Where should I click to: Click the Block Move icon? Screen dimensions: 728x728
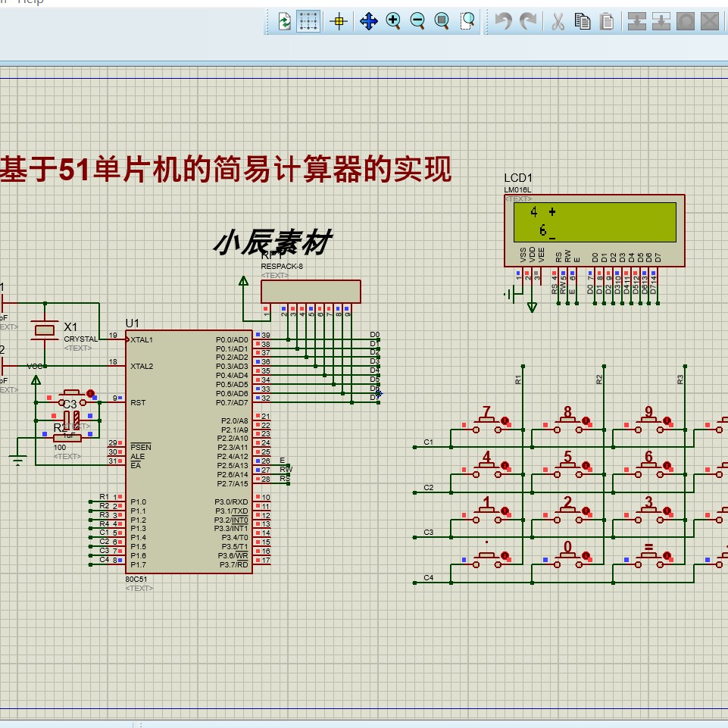point(661,21)
